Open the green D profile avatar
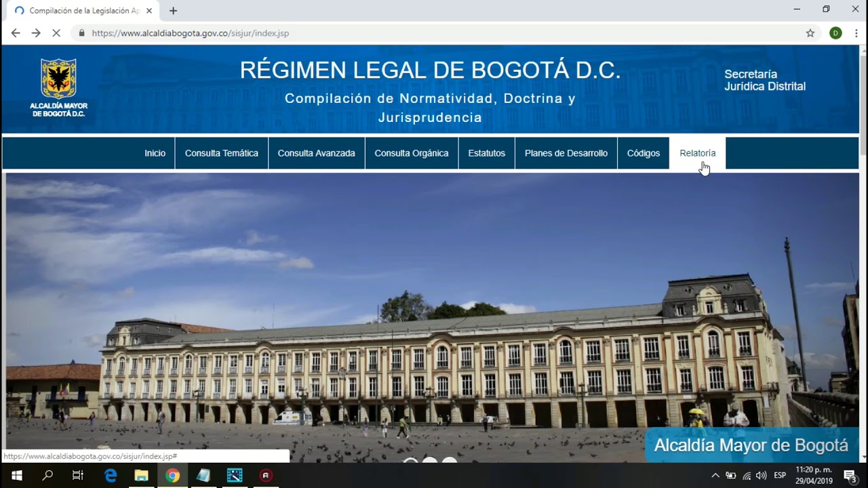Image resolution: width=868 pixels, height=488 pixels. 835,33
